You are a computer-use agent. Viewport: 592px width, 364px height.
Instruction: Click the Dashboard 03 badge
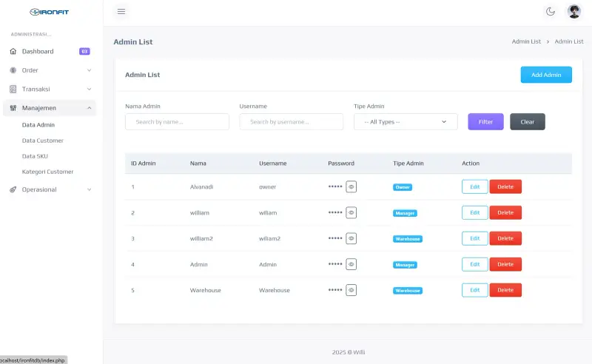(84, 51)
